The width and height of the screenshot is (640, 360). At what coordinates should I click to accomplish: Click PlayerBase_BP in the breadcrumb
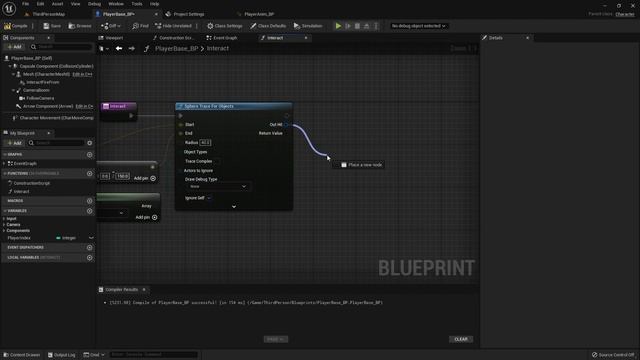[176, 49]
